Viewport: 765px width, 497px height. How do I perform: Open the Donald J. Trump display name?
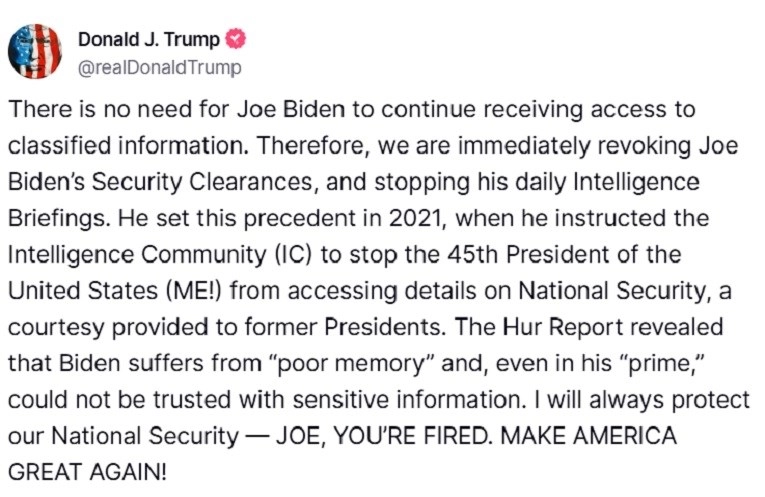point(149,40)
